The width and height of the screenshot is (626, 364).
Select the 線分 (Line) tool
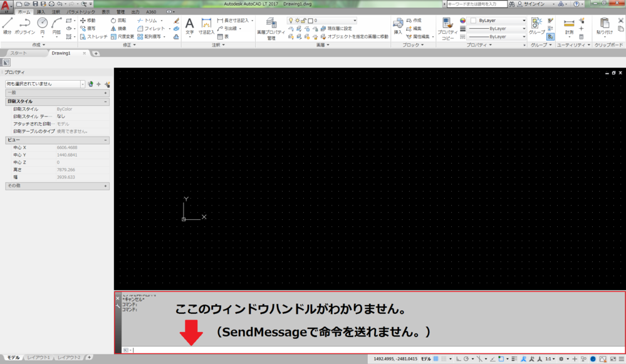click(8, 24)
